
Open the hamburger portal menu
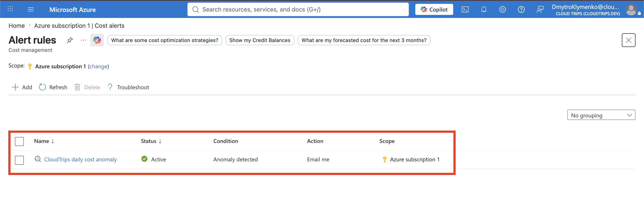(30, 9)
